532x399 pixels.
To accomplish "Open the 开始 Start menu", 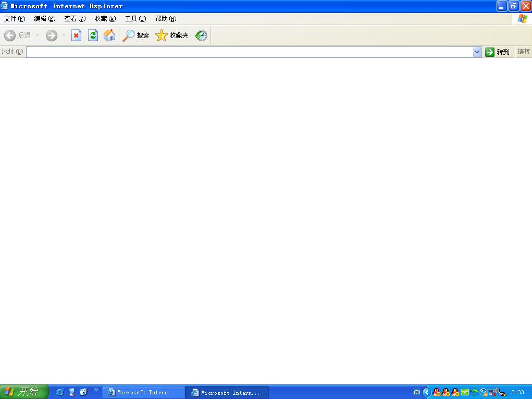I will click(x=24, y=392).
